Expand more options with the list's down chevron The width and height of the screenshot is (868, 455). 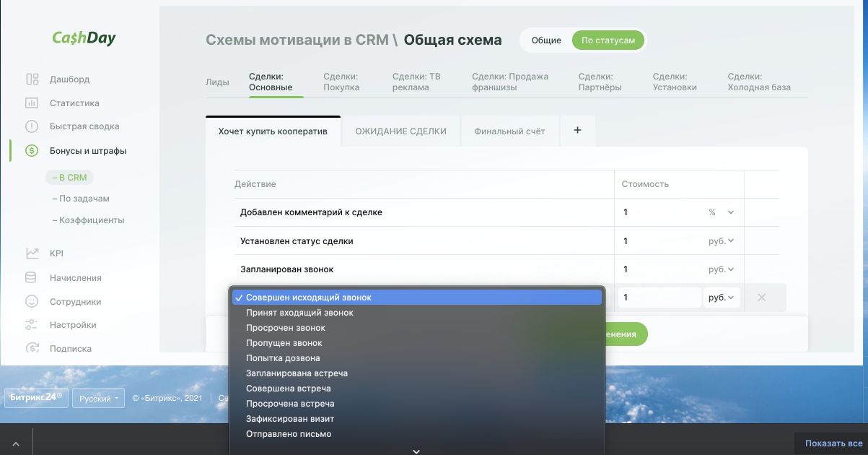tap(416, 451)
